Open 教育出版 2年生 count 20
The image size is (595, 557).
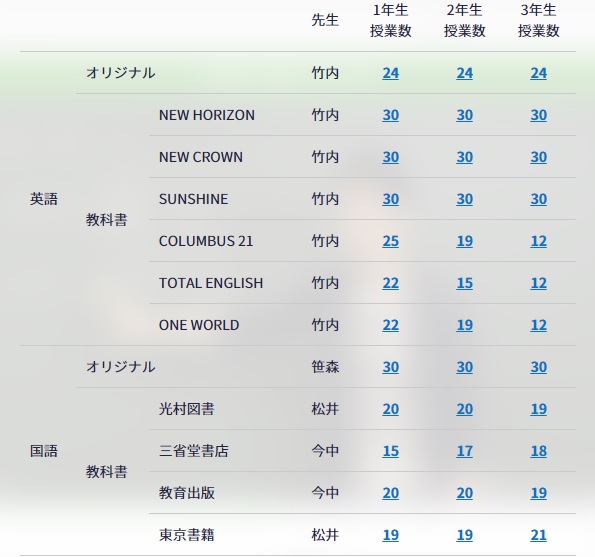pos(464,493)
